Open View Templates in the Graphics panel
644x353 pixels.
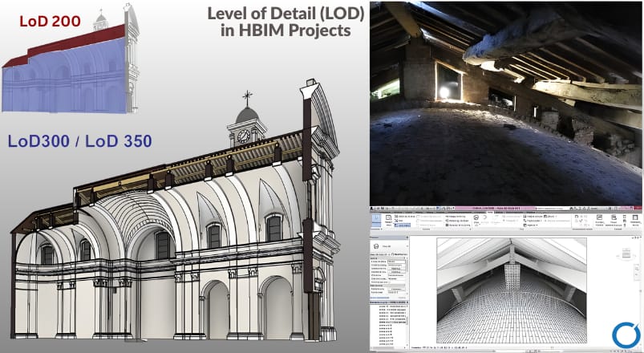pos(388,220)
